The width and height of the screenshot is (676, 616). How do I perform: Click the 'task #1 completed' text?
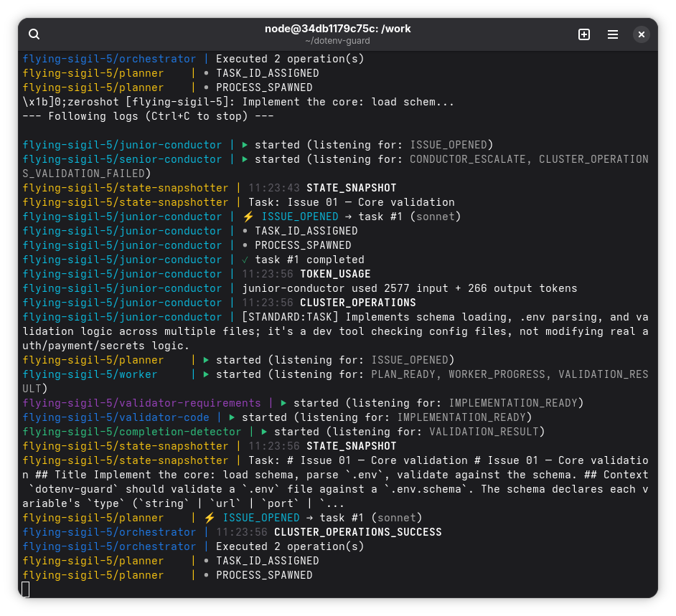(x=309, y=260)
